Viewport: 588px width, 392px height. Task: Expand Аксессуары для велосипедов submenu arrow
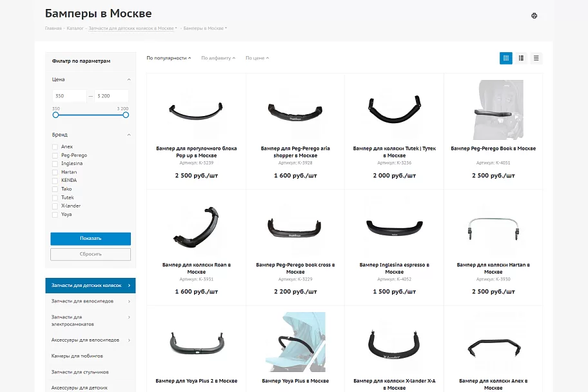(129, 340)
